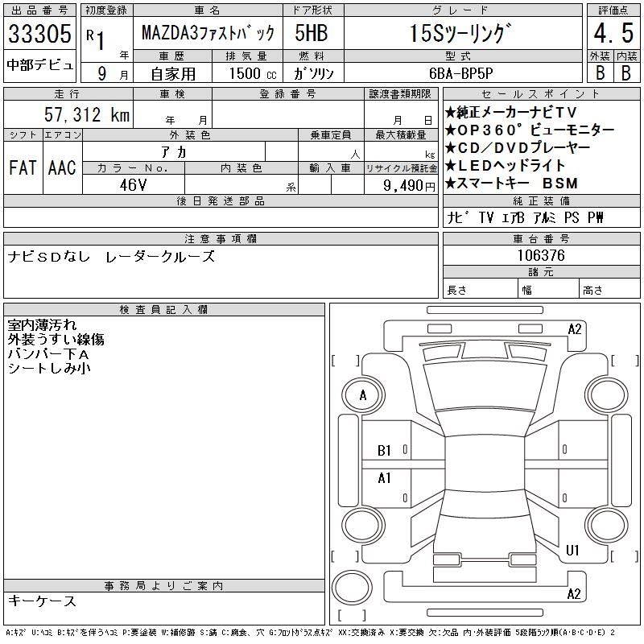Image resolution: width=644 pixels, height=644 pixels.
Task: Select the office notice キーケース
Action: [42, 601]
